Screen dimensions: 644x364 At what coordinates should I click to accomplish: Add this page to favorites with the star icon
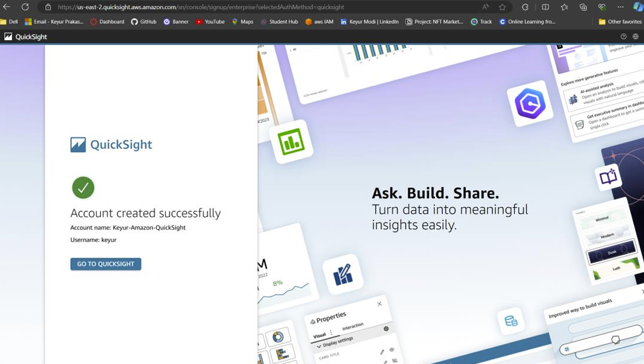(502, 7)
